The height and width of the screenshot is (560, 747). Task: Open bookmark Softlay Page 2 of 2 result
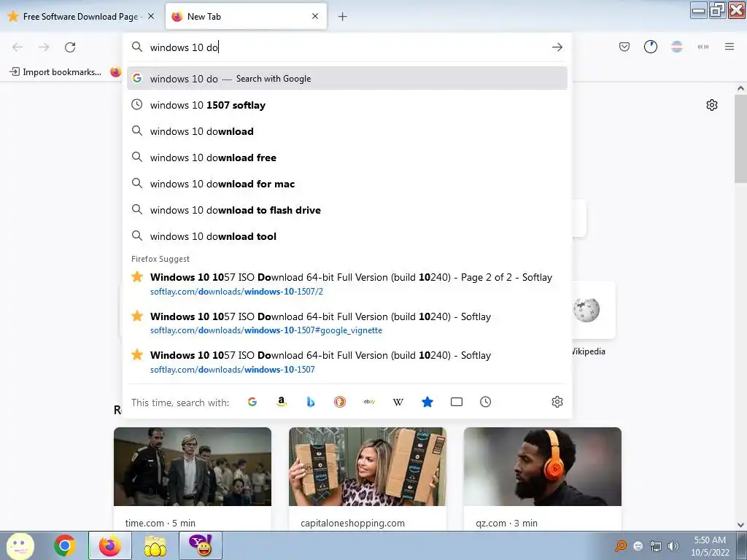[347, 284]
